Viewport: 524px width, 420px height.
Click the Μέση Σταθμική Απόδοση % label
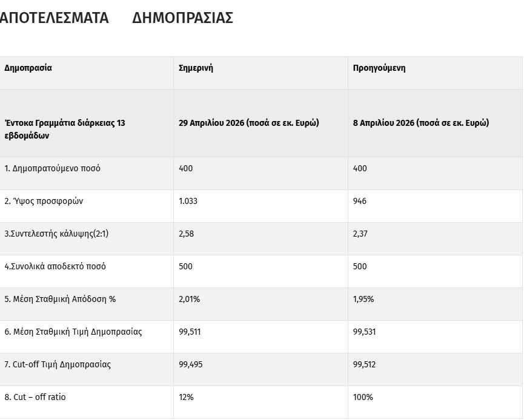pos(60,299)
